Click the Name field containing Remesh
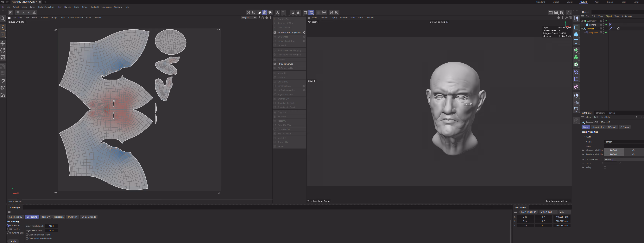The image size is (644, 243). click(x=624, y=142)
